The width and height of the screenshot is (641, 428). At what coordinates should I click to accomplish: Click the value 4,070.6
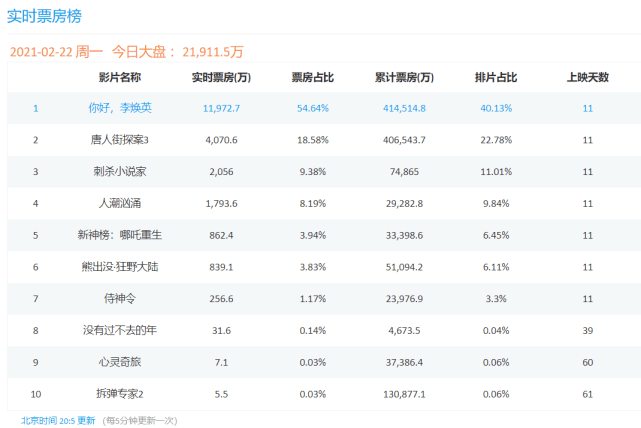tap(221, 140)
